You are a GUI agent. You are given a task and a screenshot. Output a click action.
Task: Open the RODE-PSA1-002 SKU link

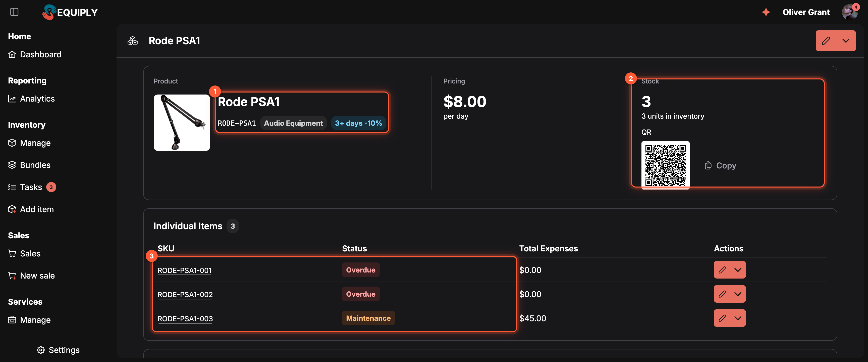click(185, 295)
